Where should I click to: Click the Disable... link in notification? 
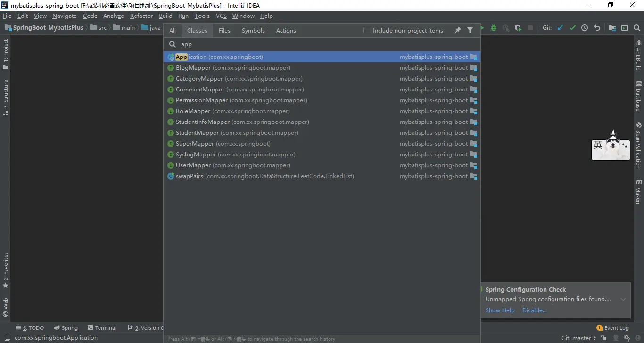click(x=535, y=310)
